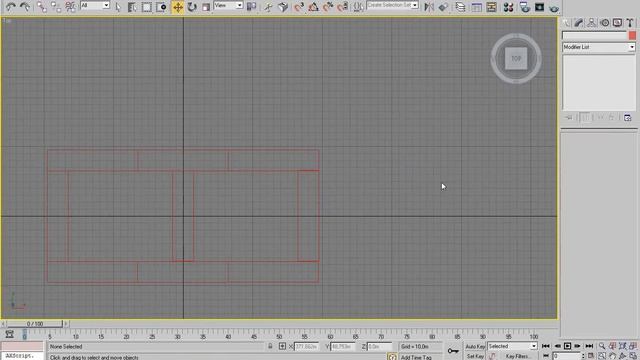This screenshot has width=640, height=360.
Task: Switch to the Hierarchy command panel tab
Action: pos(591,23)
